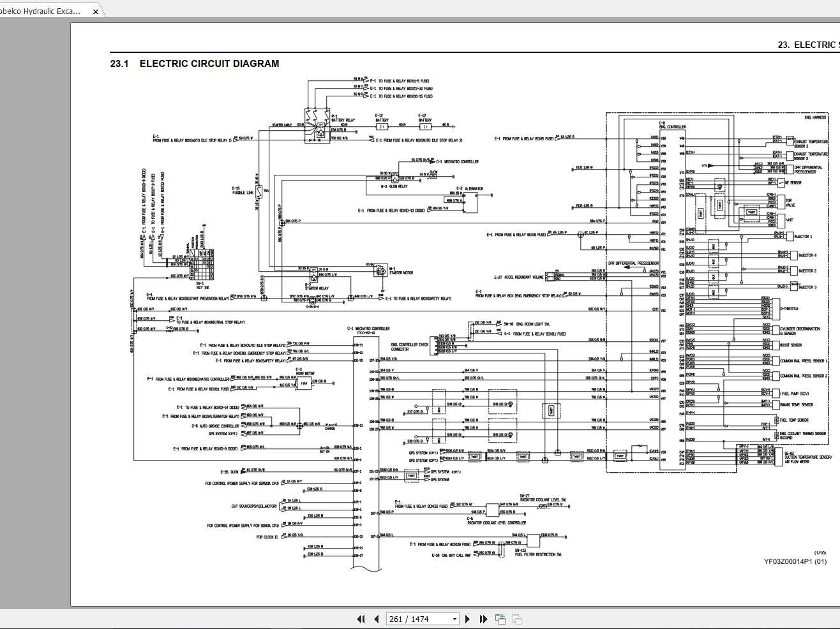The height and width of the screenshot is (629, 840).
Task: Click the '23.1 ELECTRIC CIRCUIT DIAGRAM' heading
Action: pyautogui.click(x=195, y=64)
